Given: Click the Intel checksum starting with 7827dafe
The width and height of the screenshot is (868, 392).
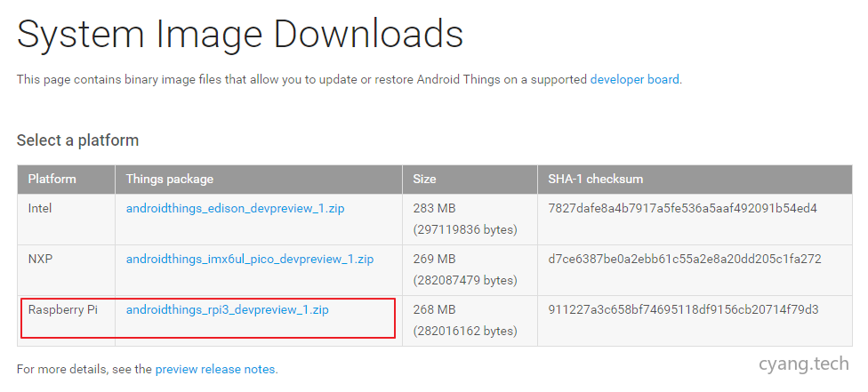Looking at the screenshot, I should (683, 208).
